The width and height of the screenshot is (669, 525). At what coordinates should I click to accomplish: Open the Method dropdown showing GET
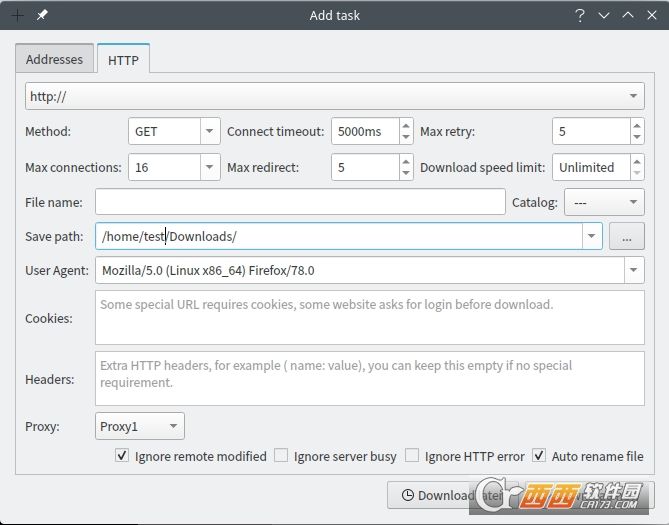(174, 131)
